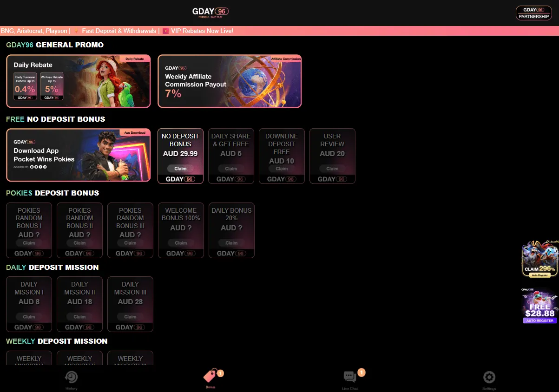This screenshot has height=392, width=559.
Task: Click the GDAY96 logo at top
Action: coord(210,12)
